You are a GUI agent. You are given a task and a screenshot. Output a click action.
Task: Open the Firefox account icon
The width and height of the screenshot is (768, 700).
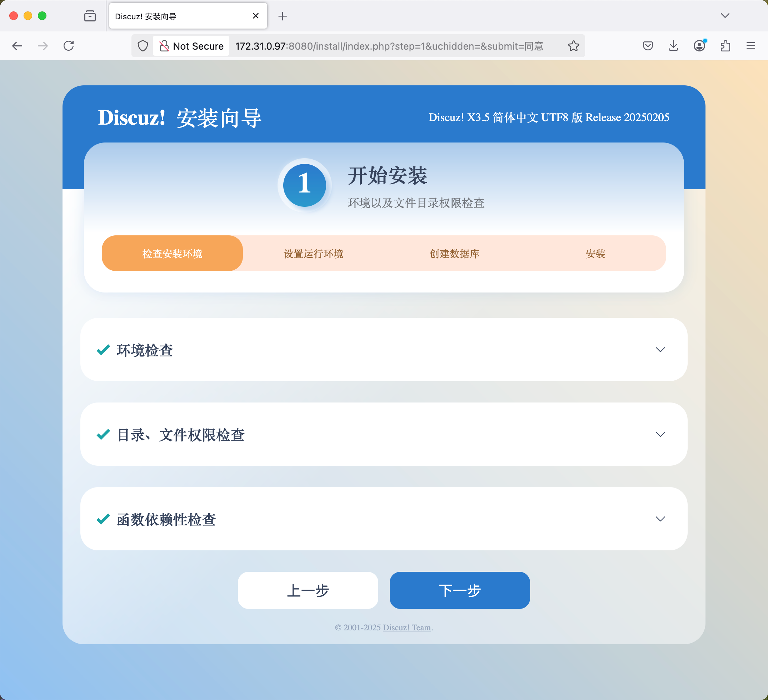699,46
